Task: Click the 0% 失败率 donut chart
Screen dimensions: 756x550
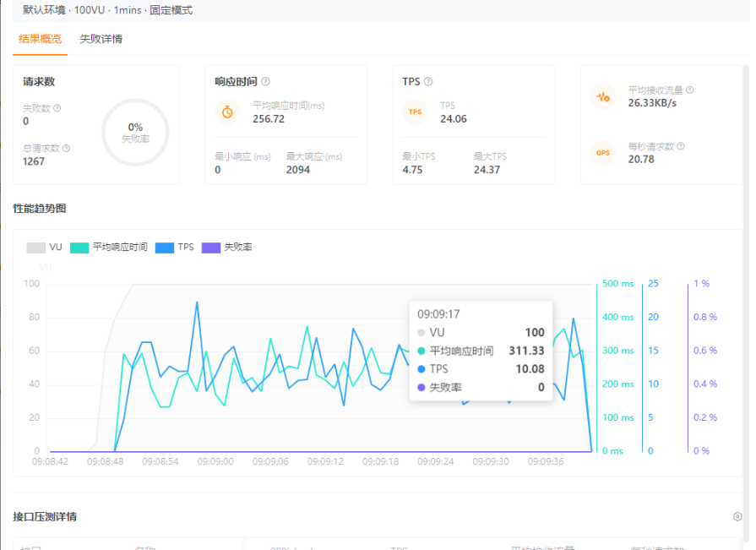Action: (x=135, y=133)
